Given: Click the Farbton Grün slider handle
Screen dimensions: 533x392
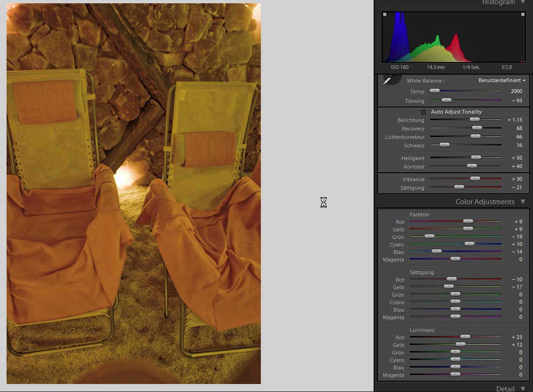Looking at the screenshot, I should [x=429, y=237].
